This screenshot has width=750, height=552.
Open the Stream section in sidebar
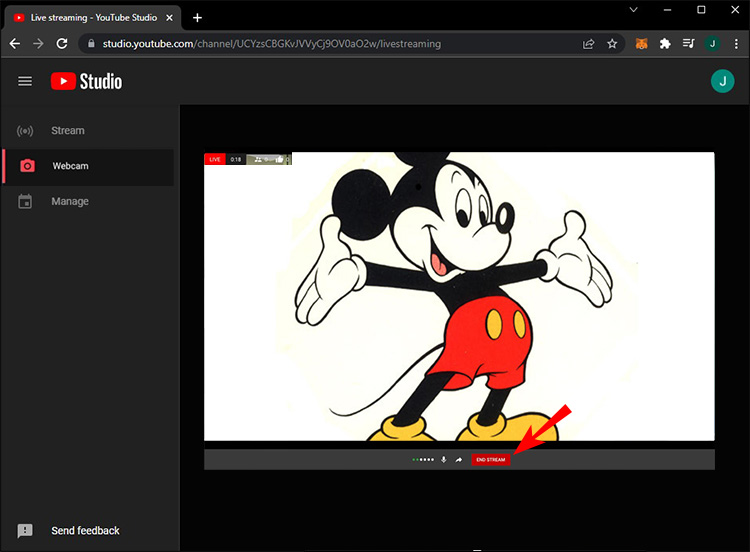tap(67, 131)
